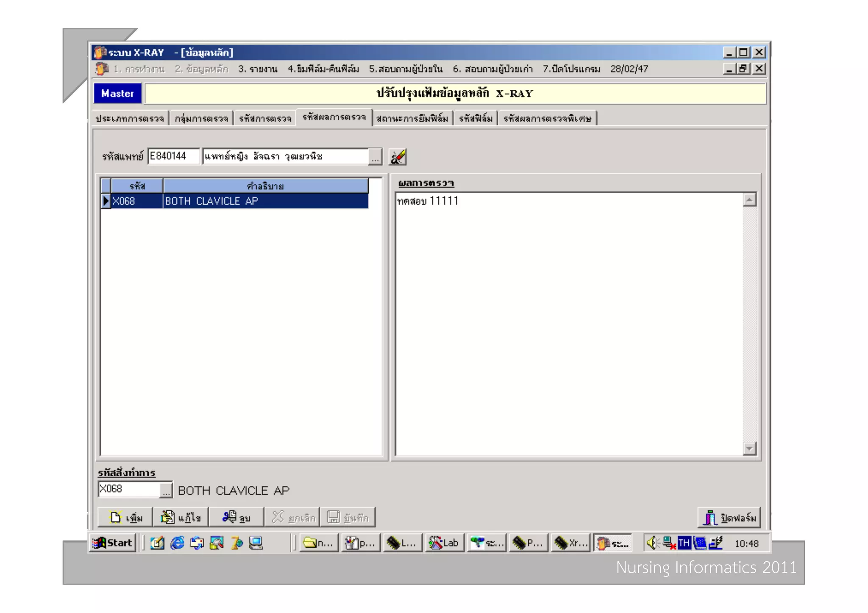This screenshot has width=868, height=613.
Task: Switch to the กลุ่มการตรวจ tab
Action: (201, 119)
